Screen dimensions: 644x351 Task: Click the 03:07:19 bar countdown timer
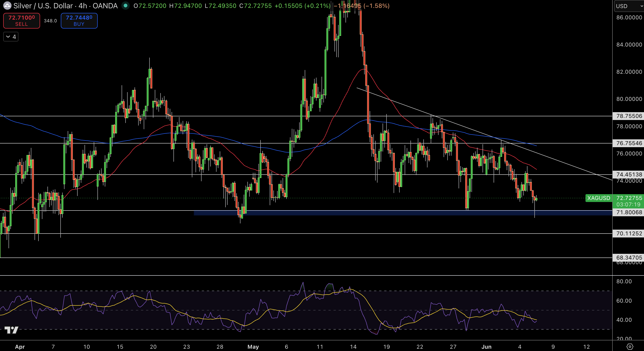pyautogui.click(x=628, y=205)
